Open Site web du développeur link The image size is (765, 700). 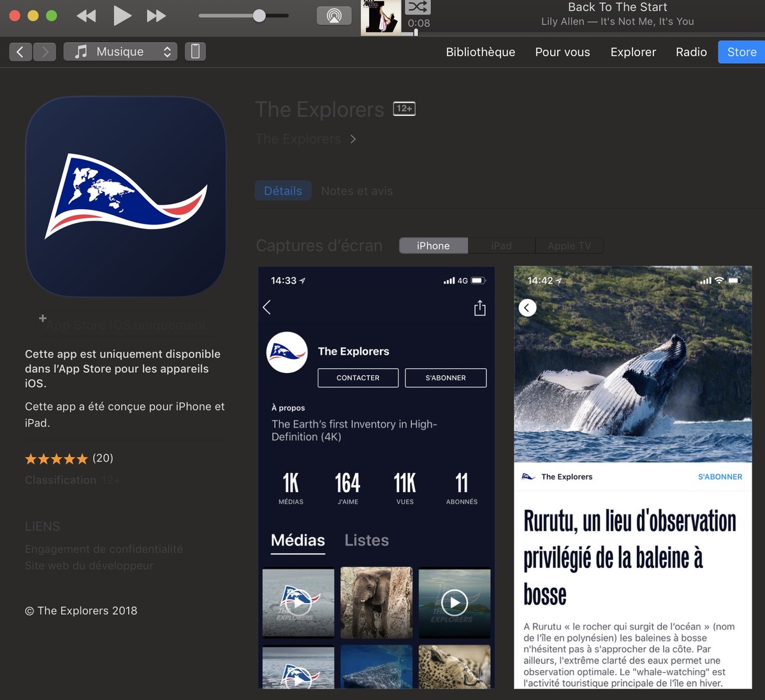click(89, 565)
